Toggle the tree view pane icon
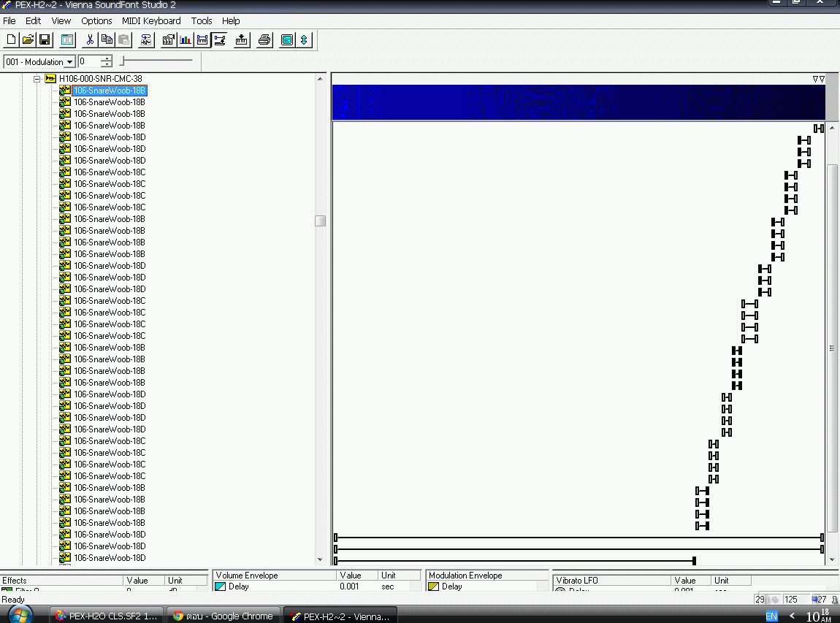This screenshot has width=840, height=623. 67,39
